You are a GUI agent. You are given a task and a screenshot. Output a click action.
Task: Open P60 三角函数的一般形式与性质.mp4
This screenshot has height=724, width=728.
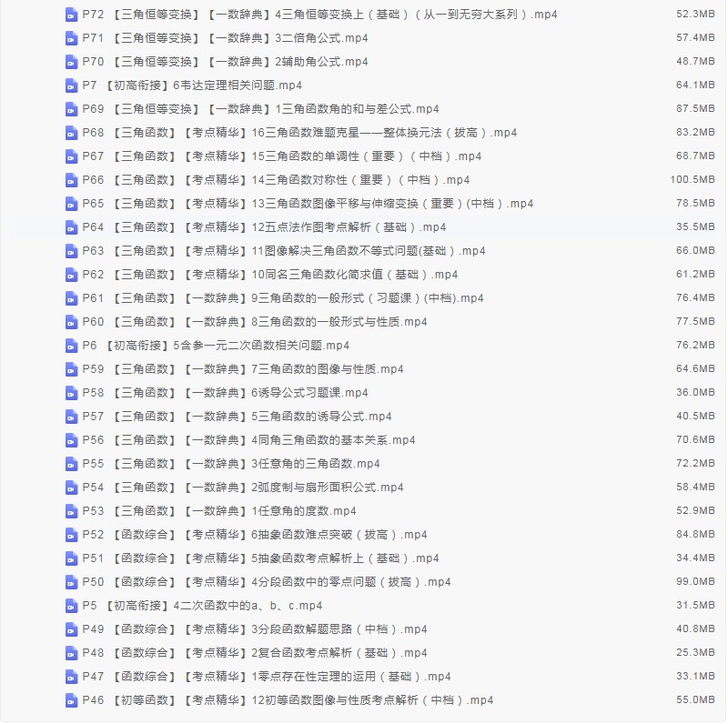(255, 322)
